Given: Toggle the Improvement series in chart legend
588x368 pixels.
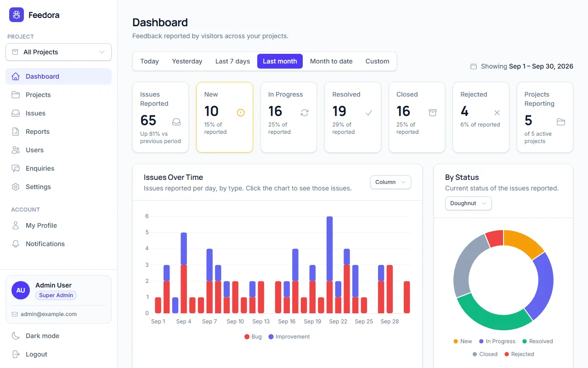Looking at the screenshot, I should click(x=289, y=337).
